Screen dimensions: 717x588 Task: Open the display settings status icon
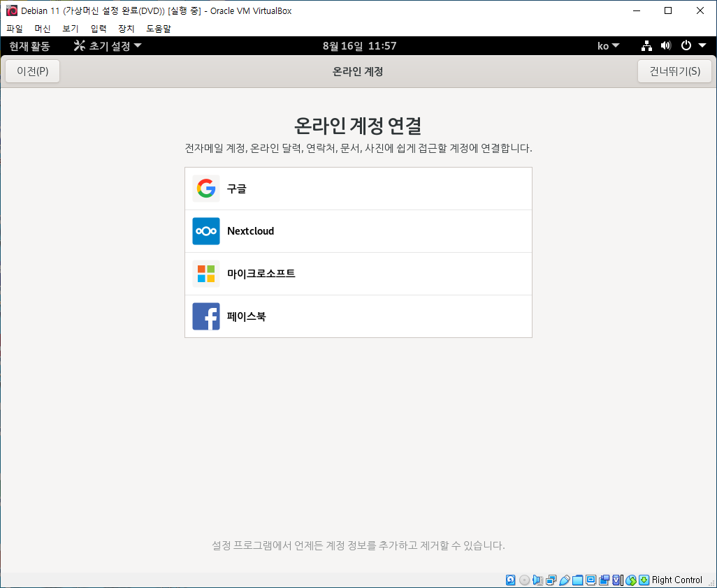point(591,580)
